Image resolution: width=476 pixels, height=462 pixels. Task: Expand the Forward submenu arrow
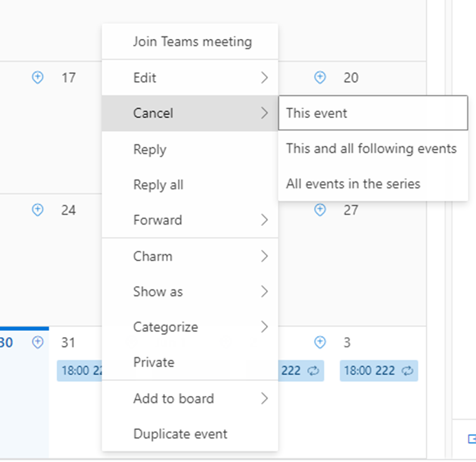[264, 220]
